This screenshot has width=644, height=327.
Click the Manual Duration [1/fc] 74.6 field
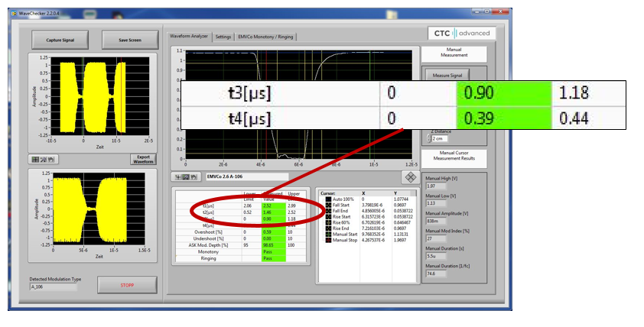coord(436,274)
